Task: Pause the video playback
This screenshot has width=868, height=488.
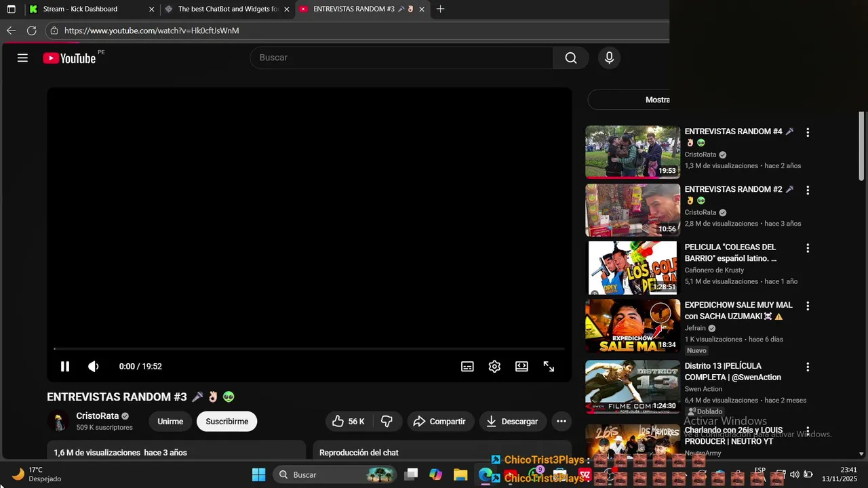Action: [x=65, y=366]
